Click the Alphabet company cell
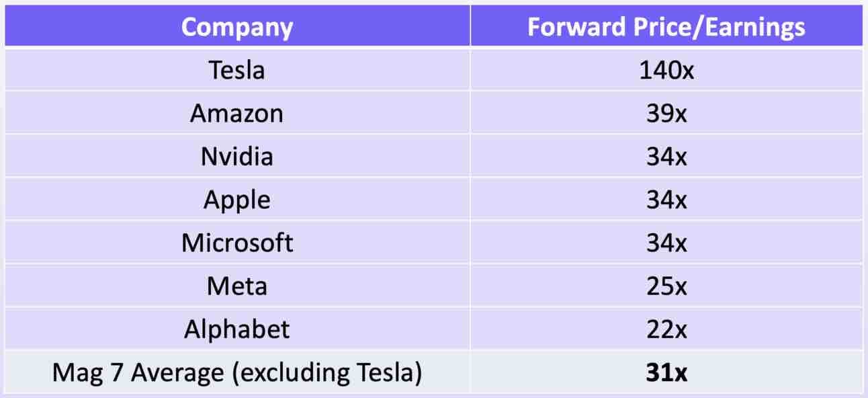 237,329
